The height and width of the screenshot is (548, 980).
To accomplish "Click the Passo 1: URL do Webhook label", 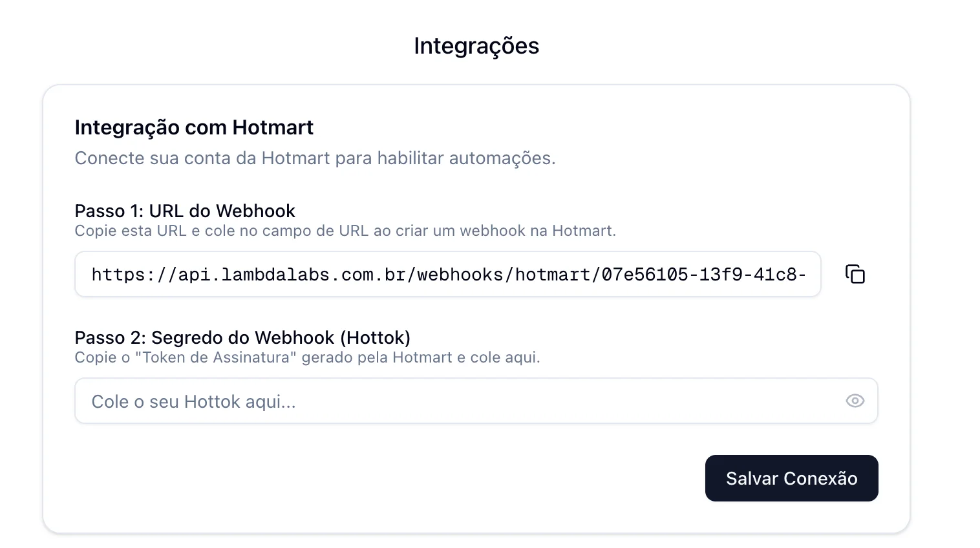I will (x=184, y=211).
